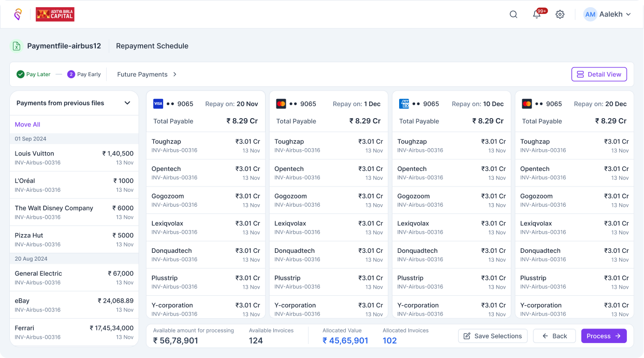Click Plusstrip in the 1 Dec column

pos(329,282)
